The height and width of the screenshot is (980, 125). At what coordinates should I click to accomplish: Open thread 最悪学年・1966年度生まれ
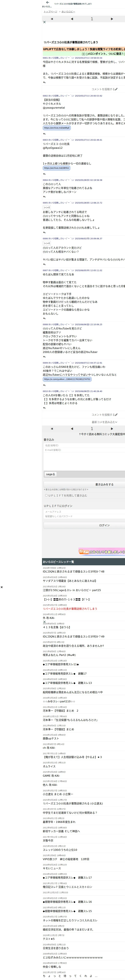pos(59,822)
